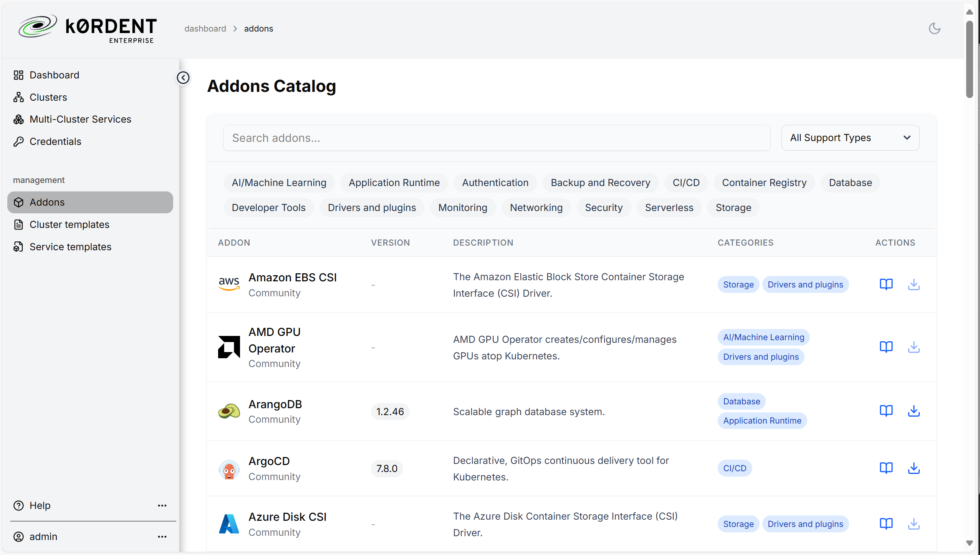980x555 pixels.
Task: Filter by Application Runtime category
Action: (x=394, y=183)
